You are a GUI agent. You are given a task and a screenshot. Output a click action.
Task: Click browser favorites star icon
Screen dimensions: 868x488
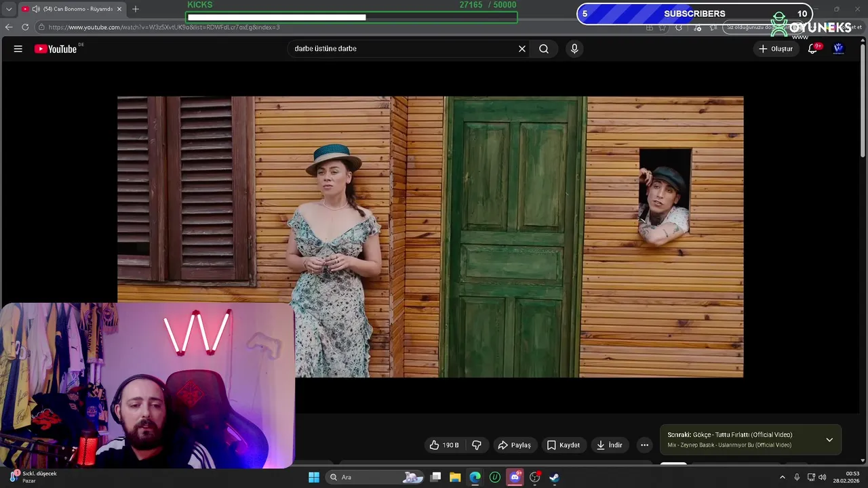click(x=663, y=27)
